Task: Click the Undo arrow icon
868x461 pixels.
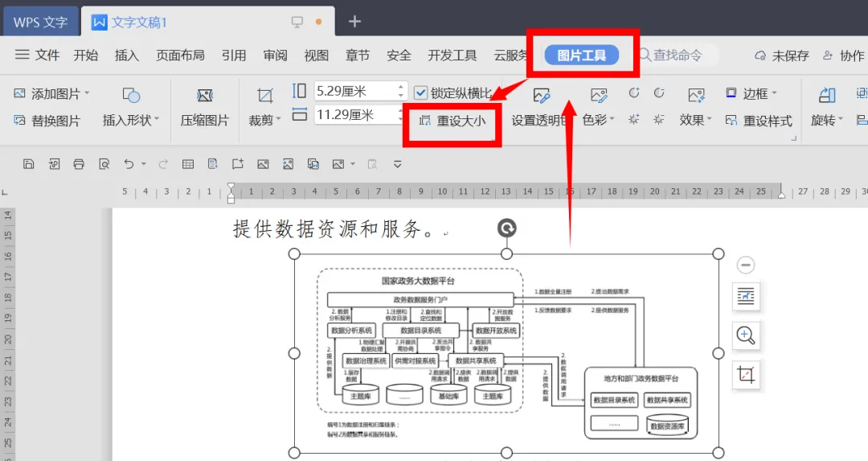Action: pos(129,164)
